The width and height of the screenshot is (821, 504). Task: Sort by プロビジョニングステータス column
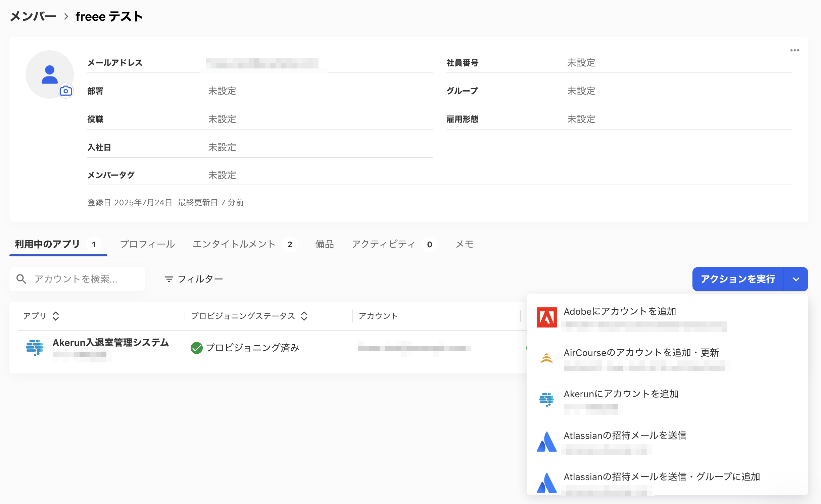304,316
